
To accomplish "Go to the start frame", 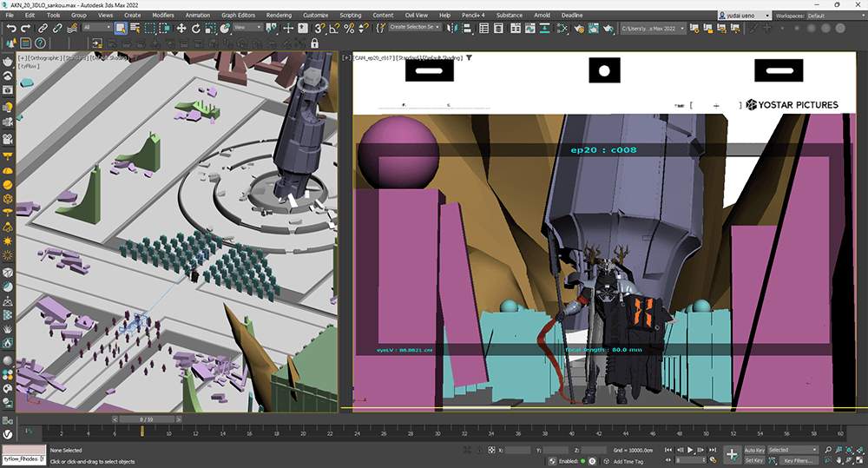I will point(668,451).
